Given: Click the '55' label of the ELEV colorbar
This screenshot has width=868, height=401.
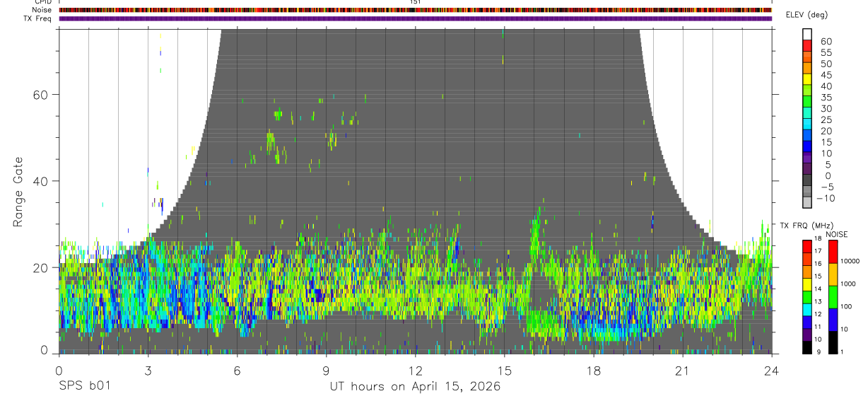Looking at the screenshot, I should [826, 52].
